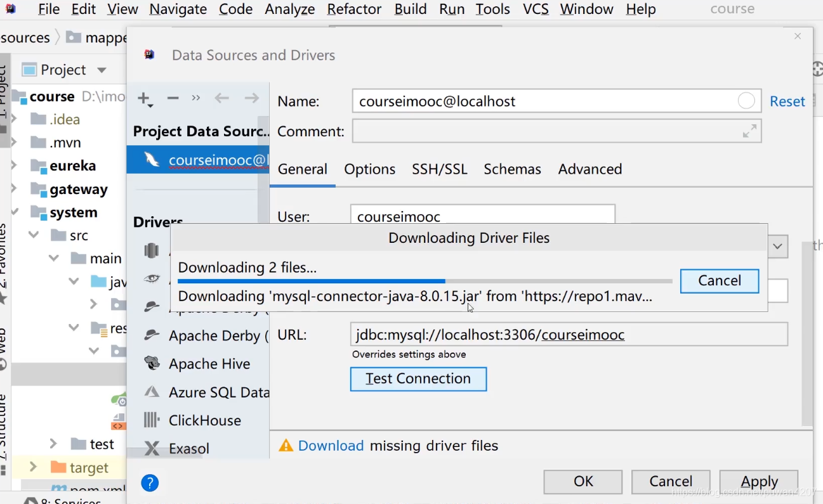Click the Azure SQL Database driver icon

click(x=152, y=392)
